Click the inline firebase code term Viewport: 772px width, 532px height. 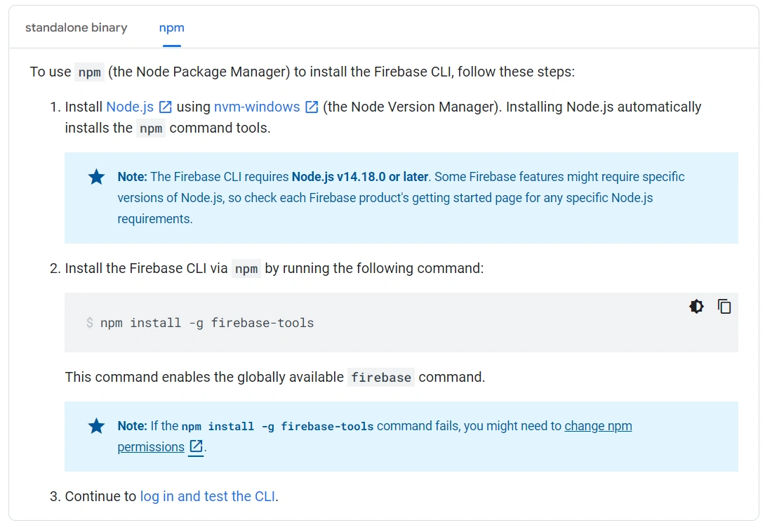381,377
